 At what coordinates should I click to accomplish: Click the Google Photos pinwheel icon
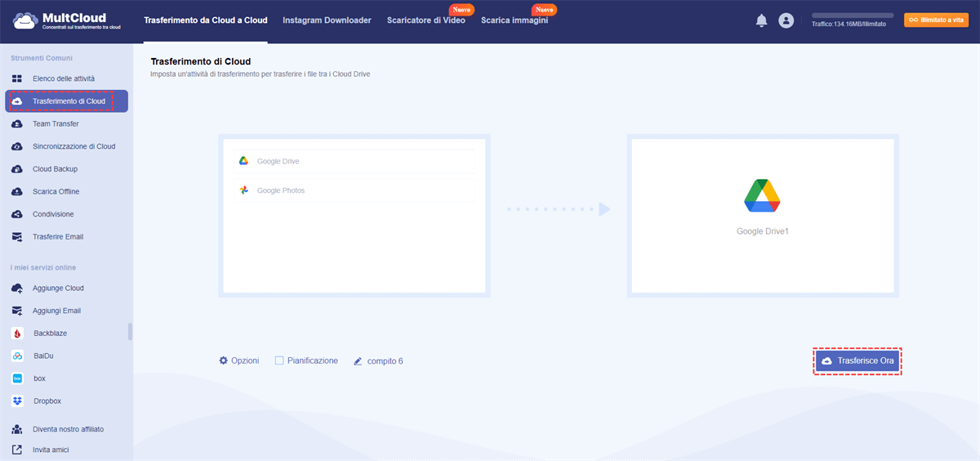pyautogui.click(x=243, y=190)
